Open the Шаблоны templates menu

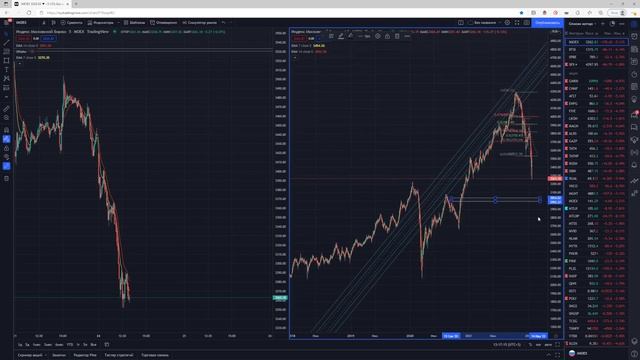[x=134, y=22]
